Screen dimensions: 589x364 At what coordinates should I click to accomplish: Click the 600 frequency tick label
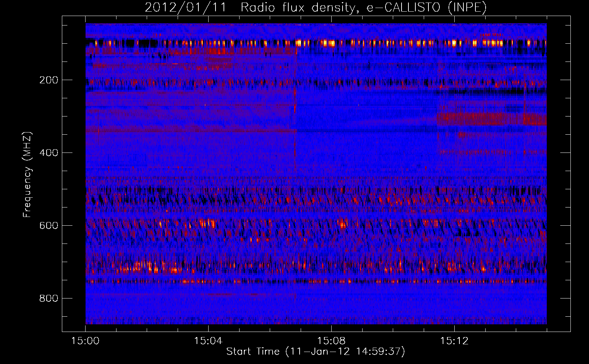49,226
